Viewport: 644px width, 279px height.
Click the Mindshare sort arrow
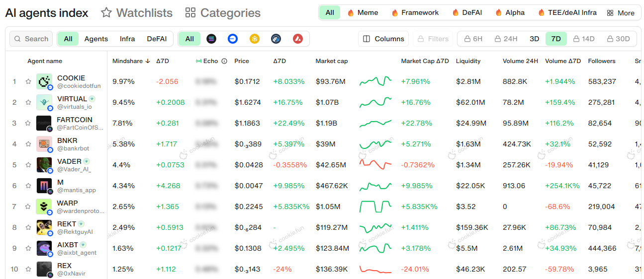pos(147,61)
